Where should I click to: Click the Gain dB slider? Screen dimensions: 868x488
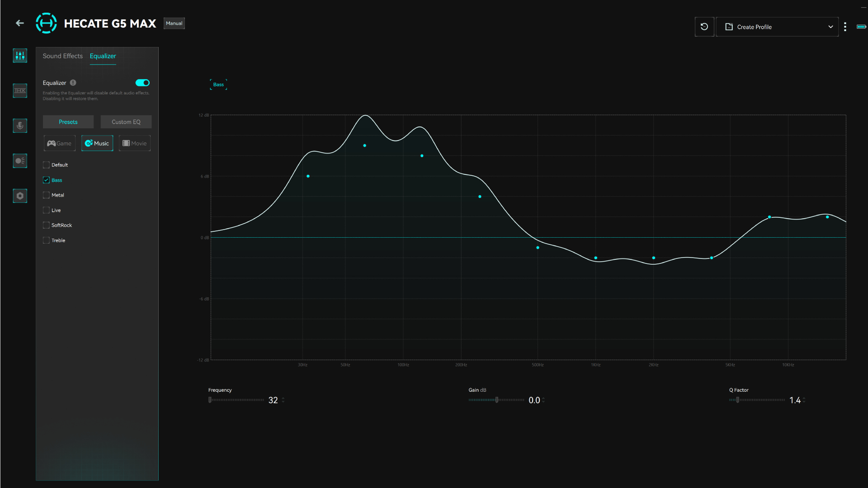496,400
